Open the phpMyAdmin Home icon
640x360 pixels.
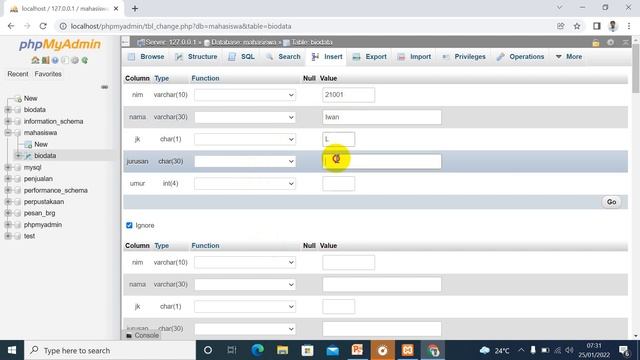tap(35, 60)
